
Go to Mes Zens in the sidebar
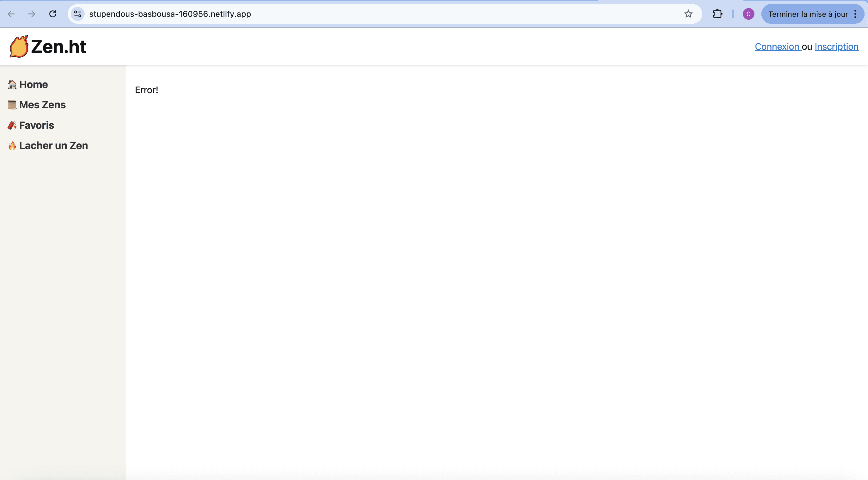pos(43,105)
